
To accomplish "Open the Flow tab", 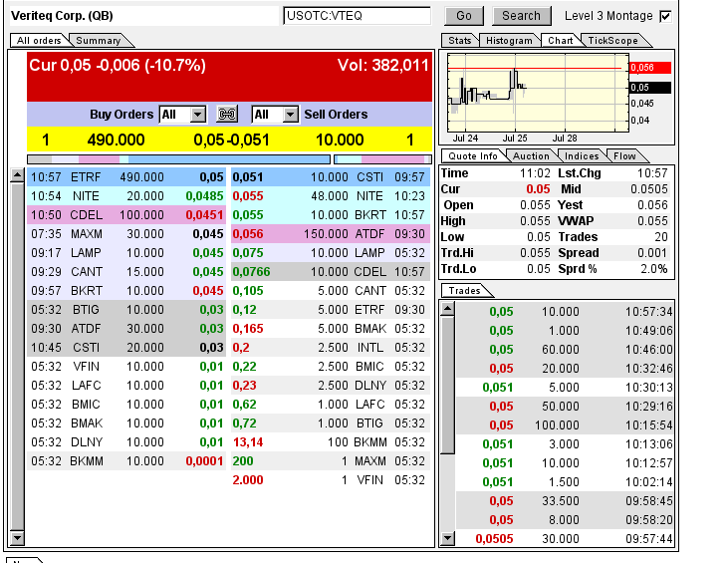I will 624,156.
